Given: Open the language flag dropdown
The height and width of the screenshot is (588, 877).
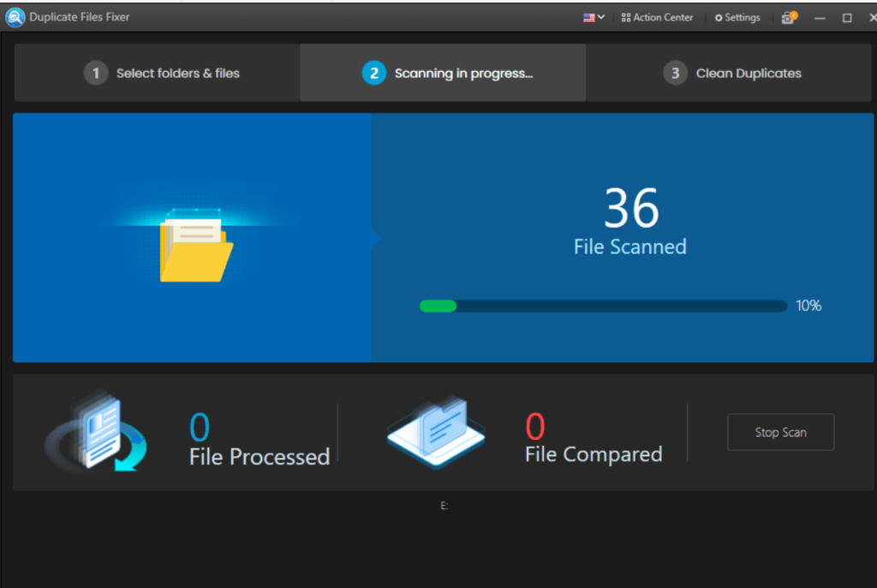Looking at the screenshot, I should click(594, 17).
